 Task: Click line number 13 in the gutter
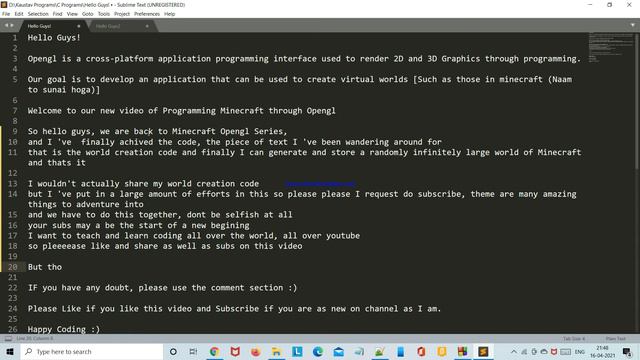13,184
